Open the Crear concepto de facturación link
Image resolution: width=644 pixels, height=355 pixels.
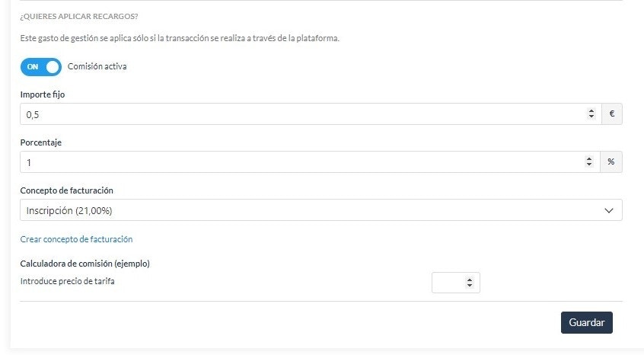[76, 239]
